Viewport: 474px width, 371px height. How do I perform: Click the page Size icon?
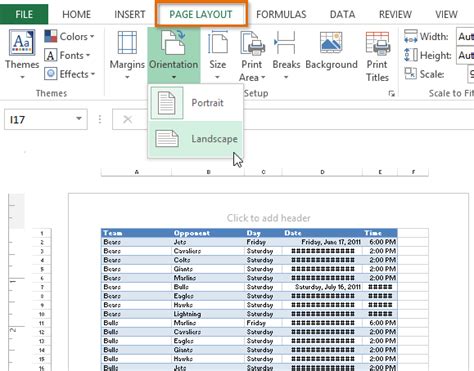218,42
